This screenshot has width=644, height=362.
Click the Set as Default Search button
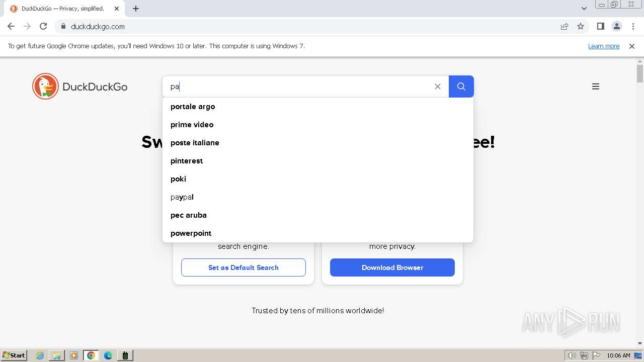244,267
